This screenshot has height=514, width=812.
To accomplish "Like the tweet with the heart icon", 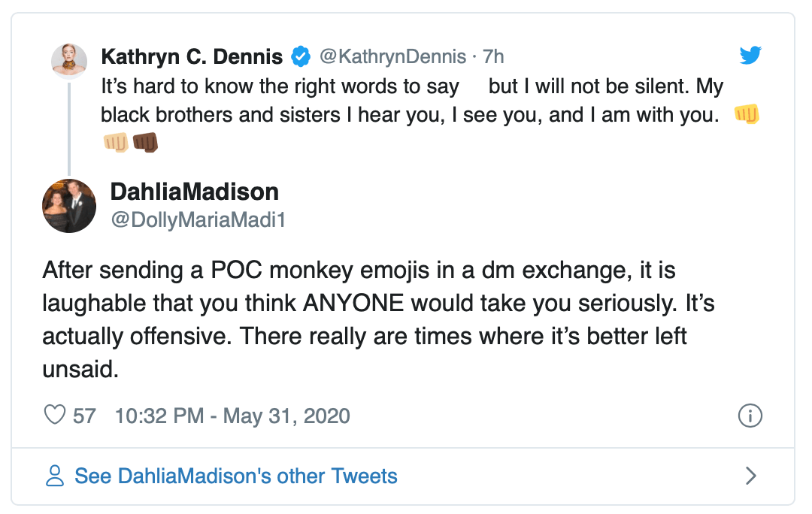I will 55,415.
